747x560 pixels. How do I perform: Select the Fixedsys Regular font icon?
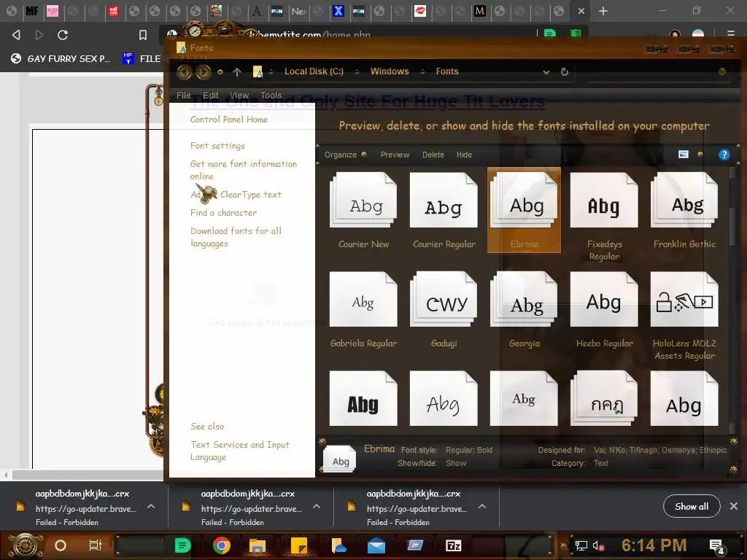[x=603, y=200]
